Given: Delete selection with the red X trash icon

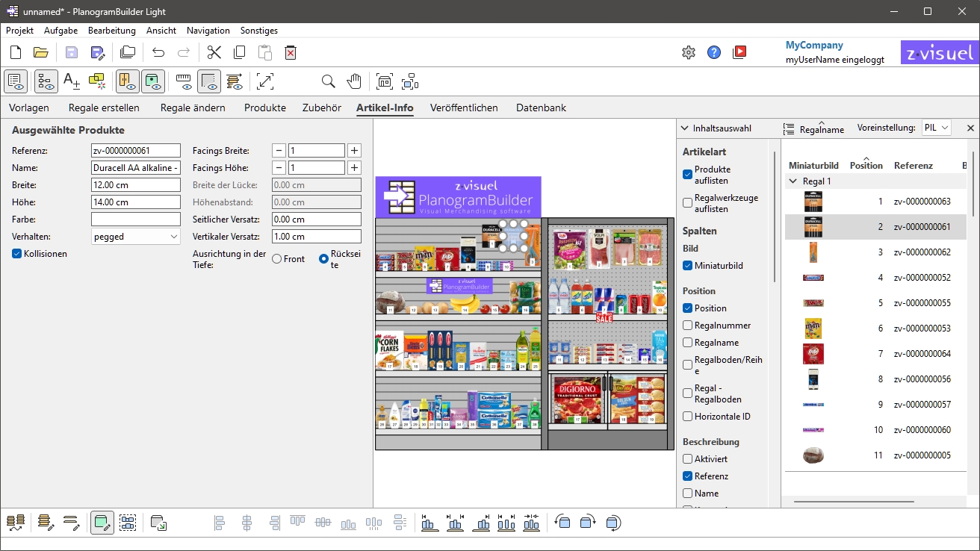Looking at the screenshot, I should 291,52.
